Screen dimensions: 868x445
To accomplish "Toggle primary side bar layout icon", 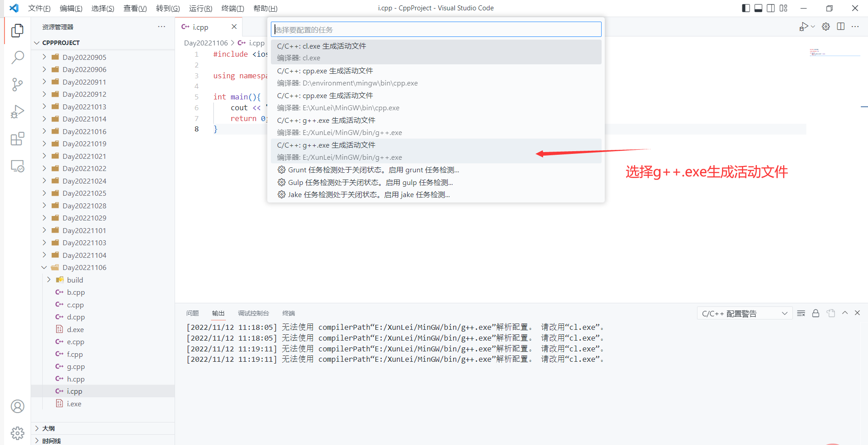I will [x=746, y=8].
